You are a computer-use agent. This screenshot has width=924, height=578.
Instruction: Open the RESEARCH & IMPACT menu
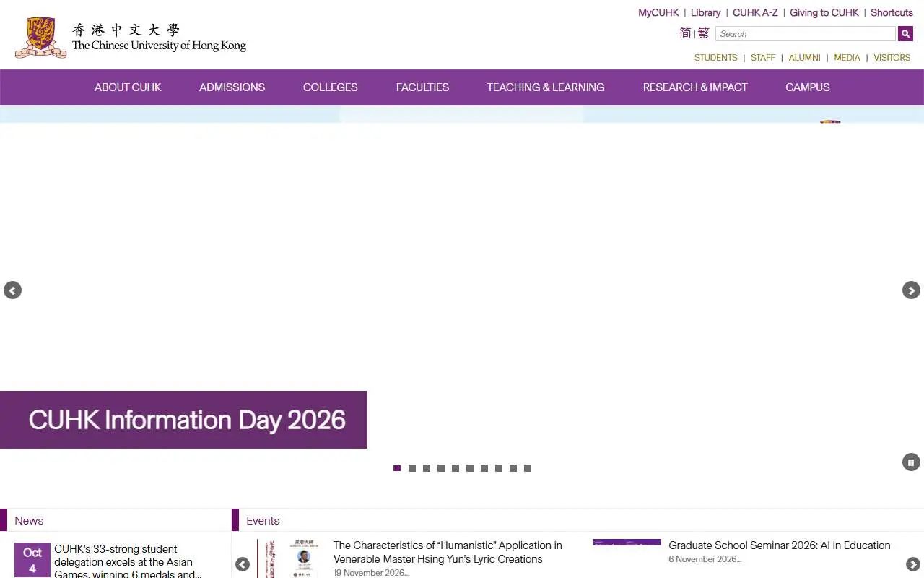pyautogui.click(x=695, y=87)
